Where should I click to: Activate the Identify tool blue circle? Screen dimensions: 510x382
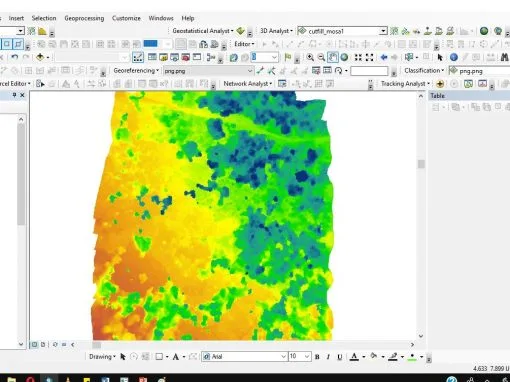point(454,57)
